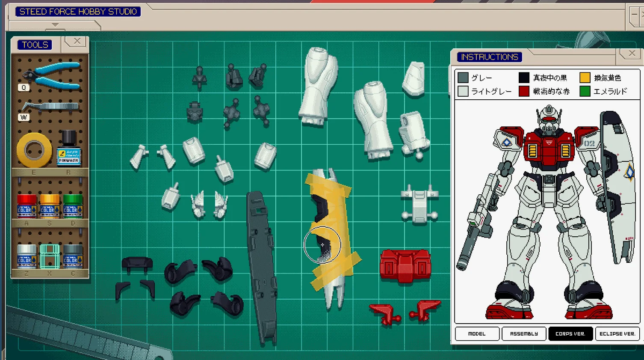
Task: Select the large white leg part at top
Action: pos(318,86)
